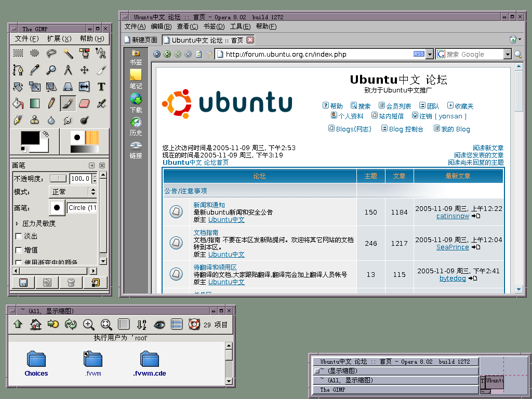This screenshot has height=399, width=532.
Task: Open the Opera History panel
Action: 136,126
